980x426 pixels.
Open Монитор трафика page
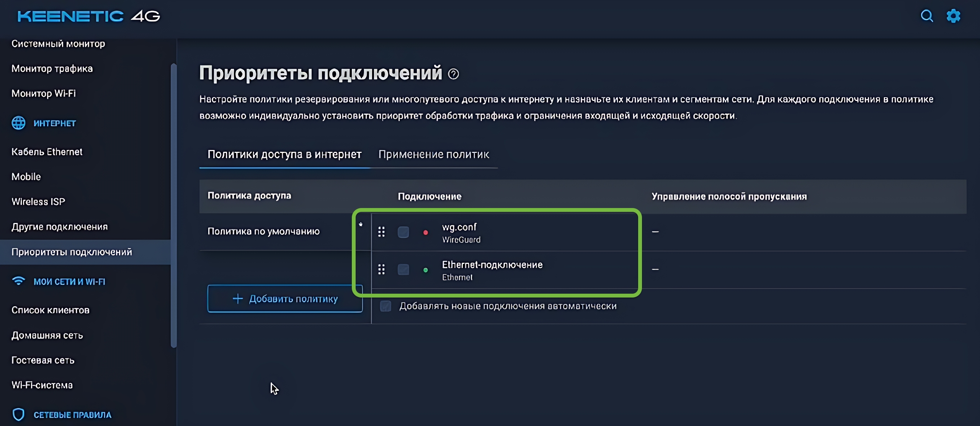click(52, 69)
